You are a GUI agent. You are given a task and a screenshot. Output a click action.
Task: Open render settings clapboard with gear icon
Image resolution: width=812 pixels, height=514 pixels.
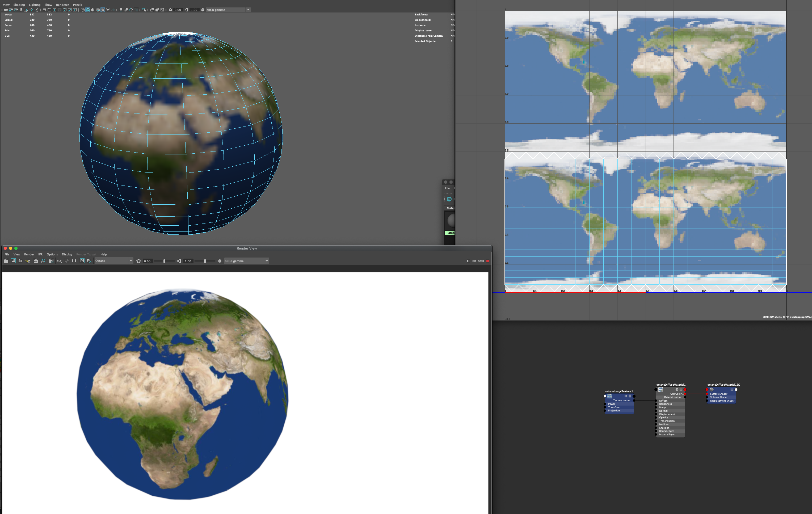coord(51,261)
